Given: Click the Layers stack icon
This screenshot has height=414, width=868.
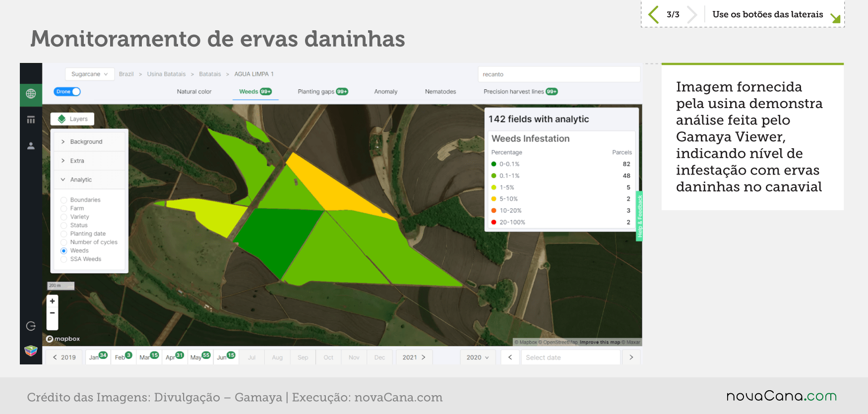Looking at the screenshot, I should [62, 119].
